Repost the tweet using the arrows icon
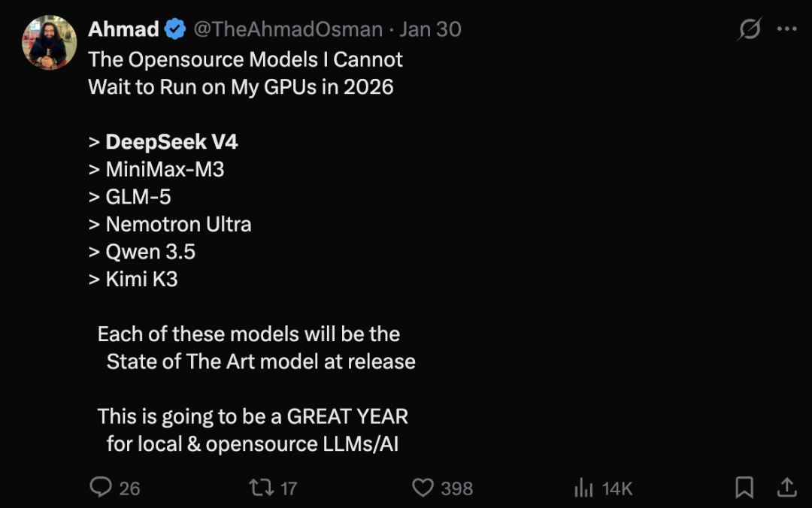Screen dimensions: 812x508 point(261,488)
